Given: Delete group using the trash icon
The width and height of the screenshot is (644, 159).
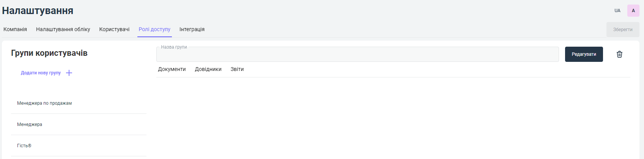Looking at the screenshot, I should (x=619, y=54).
